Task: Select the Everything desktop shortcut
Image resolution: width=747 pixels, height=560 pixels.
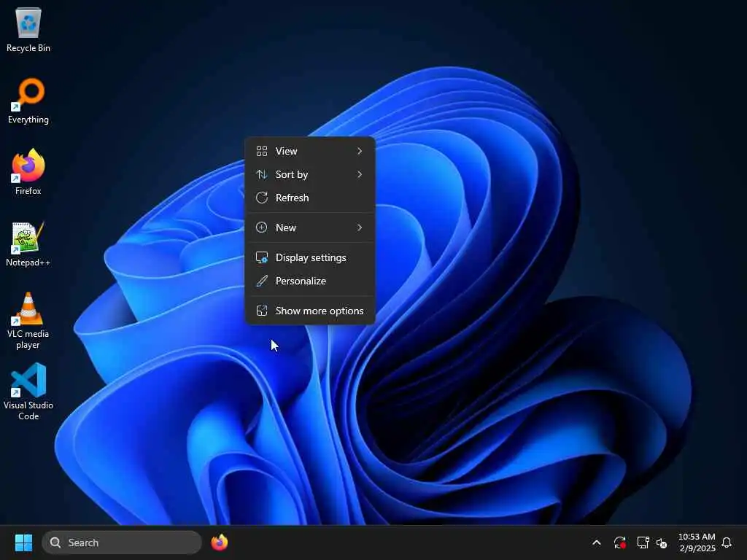Action: [x=28, y=101]
